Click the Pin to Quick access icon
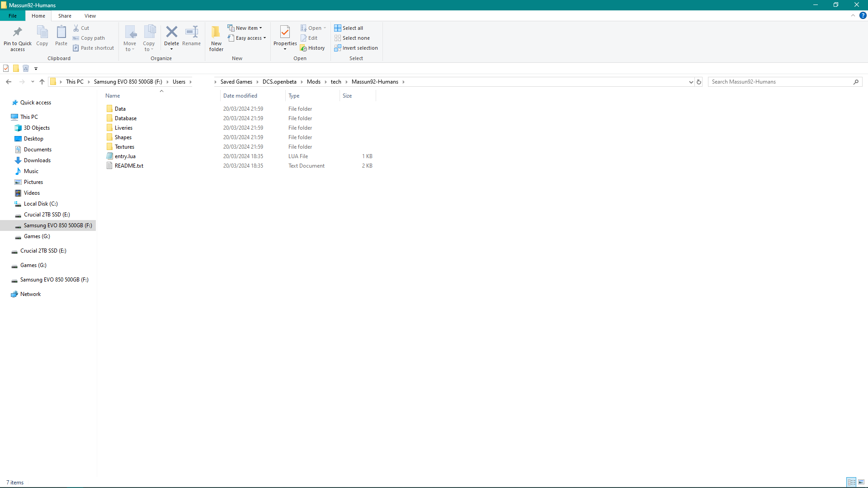868x488 pixels. pyautogui.click(x=18, y=32)
